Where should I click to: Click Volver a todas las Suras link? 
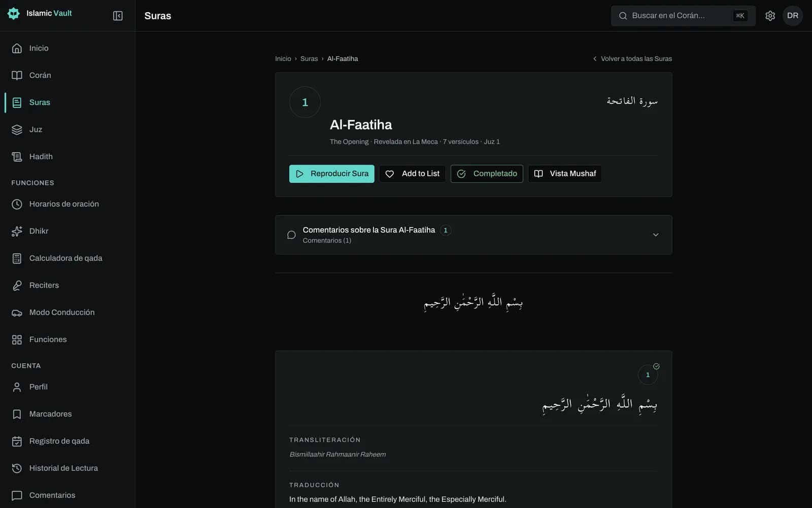coord(632,59)
